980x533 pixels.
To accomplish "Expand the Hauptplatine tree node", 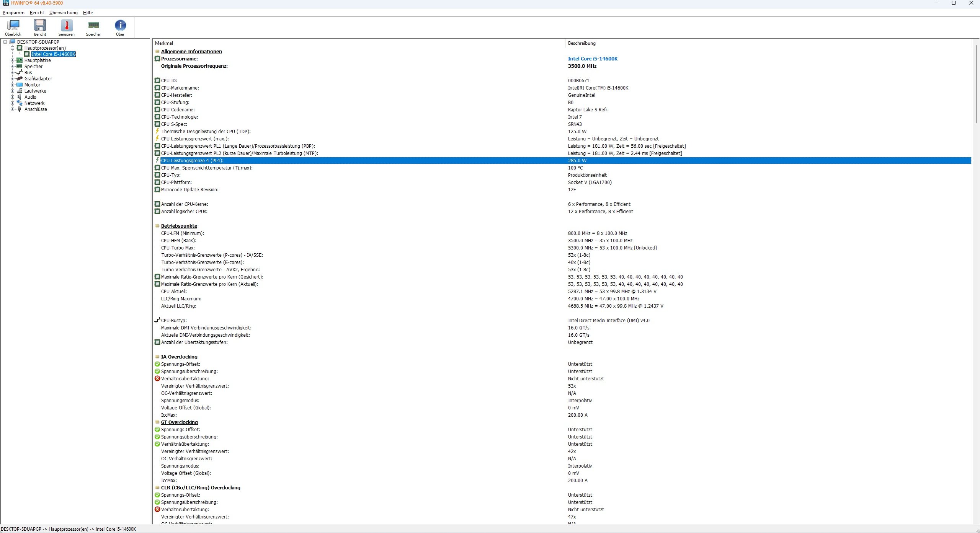I will coord(13,60).
